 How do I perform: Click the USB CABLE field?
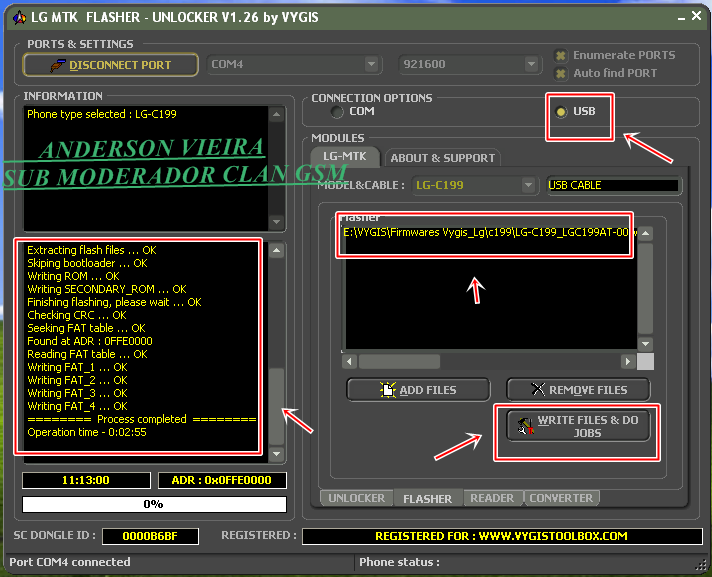613,185
